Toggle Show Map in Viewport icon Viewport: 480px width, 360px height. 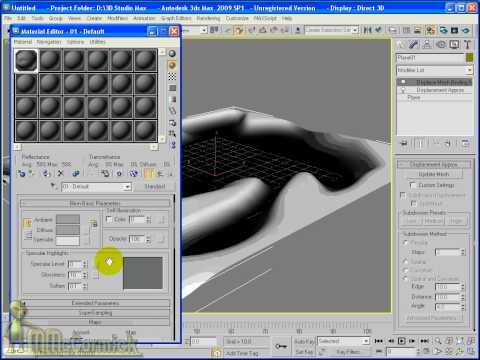tap(134, 173)
